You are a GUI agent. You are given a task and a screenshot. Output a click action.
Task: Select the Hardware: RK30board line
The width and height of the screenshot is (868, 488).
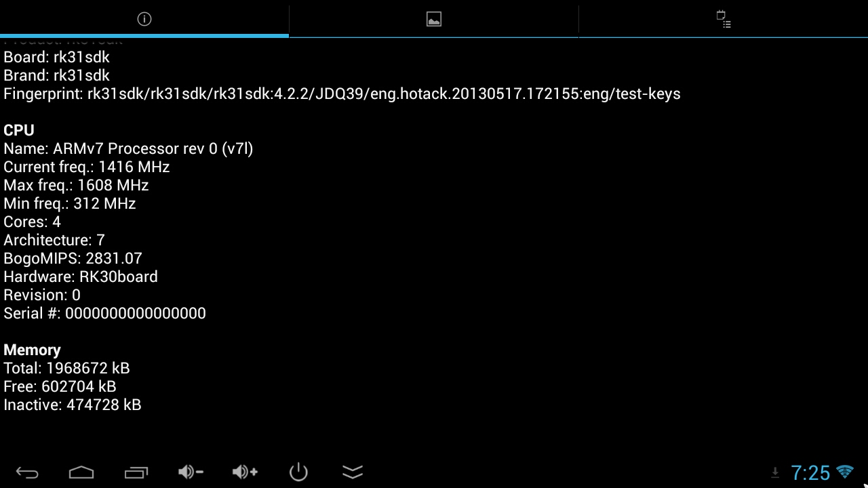(81, 277)
